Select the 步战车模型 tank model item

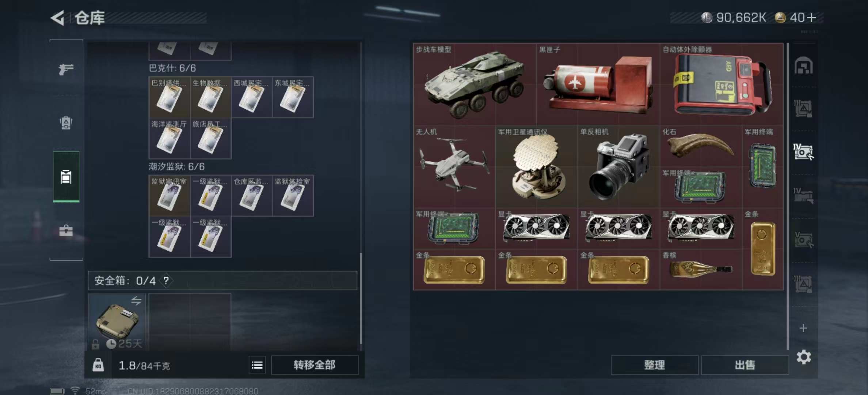tap(475, 84)
